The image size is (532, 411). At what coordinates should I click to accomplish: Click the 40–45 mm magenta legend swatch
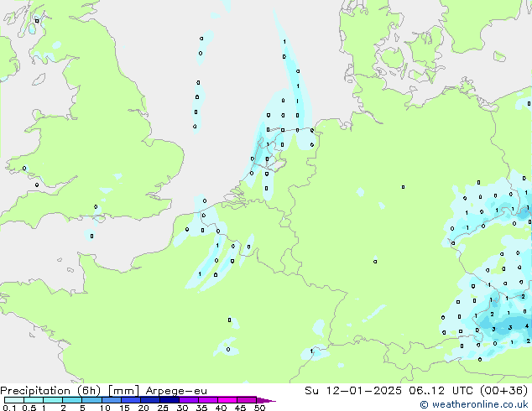(227, 400)
